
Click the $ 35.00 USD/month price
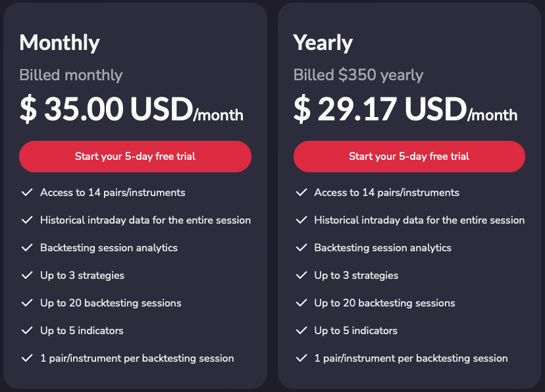[x=131, y=110]
